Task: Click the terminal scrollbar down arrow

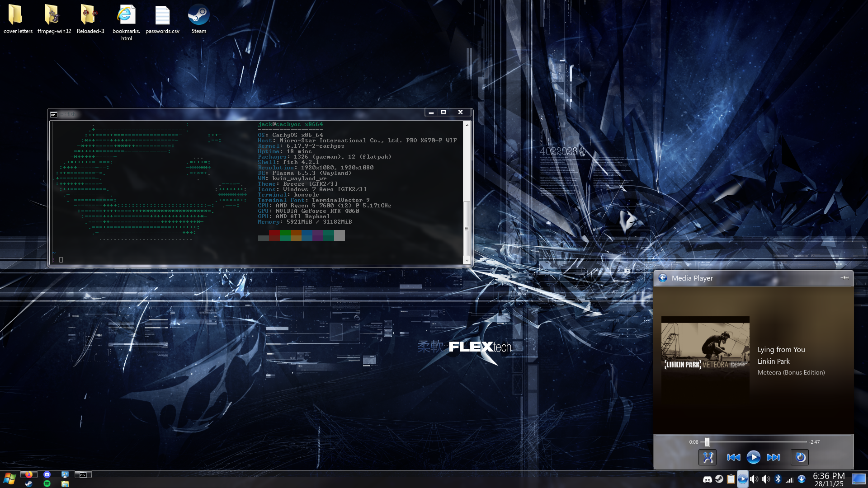Action: [x=467, y=261]
